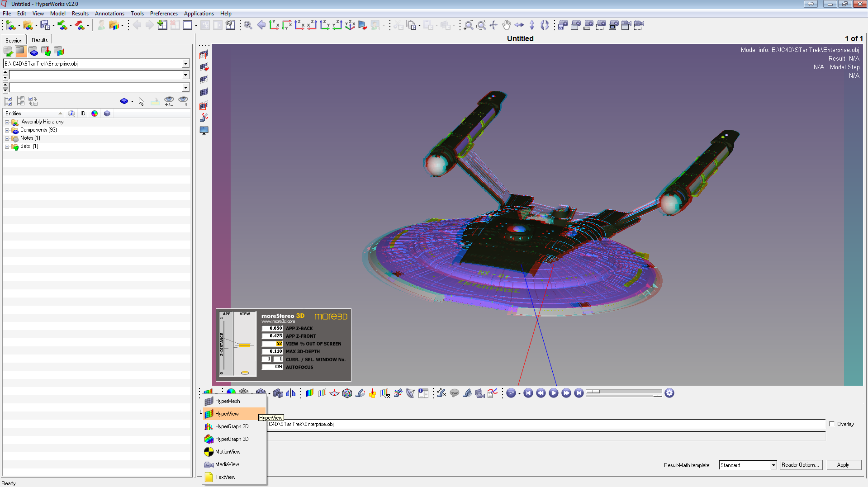Enable the Overlay checkbox
Image resolution: width=868 pixels, height=487 pixels.
832,424
